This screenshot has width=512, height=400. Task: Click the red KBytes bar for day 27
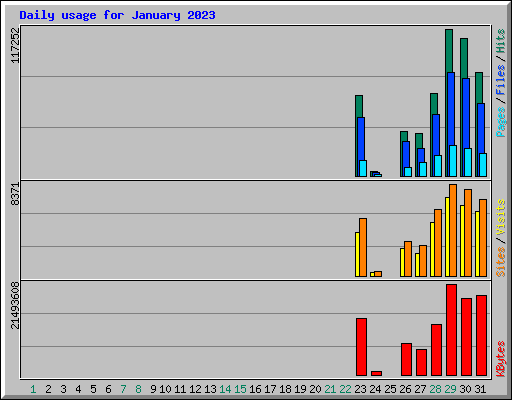421,362
